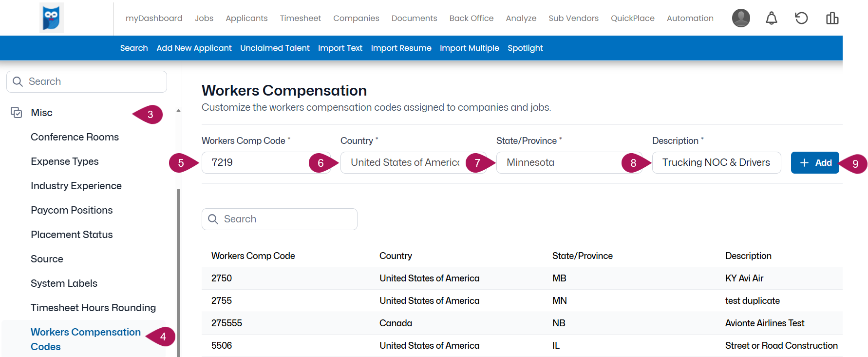
Task: Select Timesheet Hours Rounding in sidebar
Action: pyautogui.click(x=93, y=308)
